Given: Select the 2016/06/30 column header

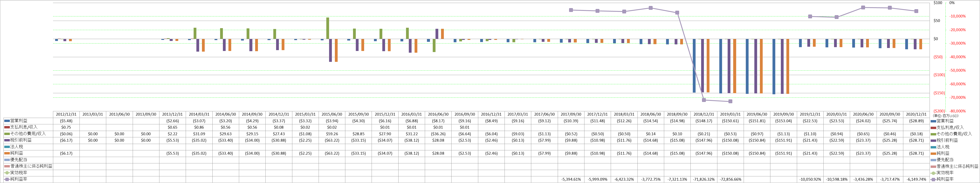Looking at the screenshot, I should pos(438,114).
